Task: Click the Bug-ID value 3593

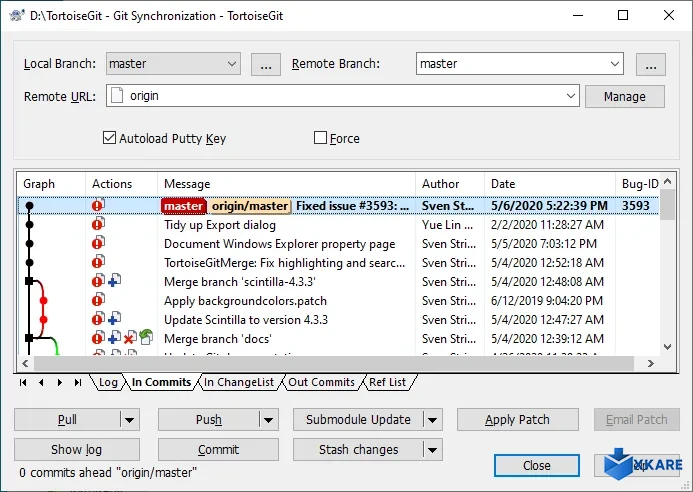Action: pos(636,206)
